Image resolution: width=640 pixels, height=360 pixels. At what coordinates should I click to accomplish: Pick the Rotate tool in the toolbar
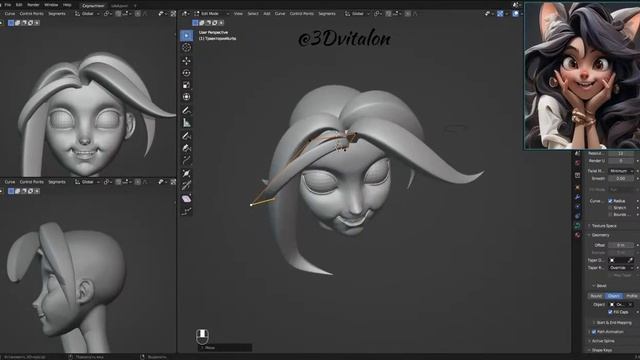(x=187, y=73)
